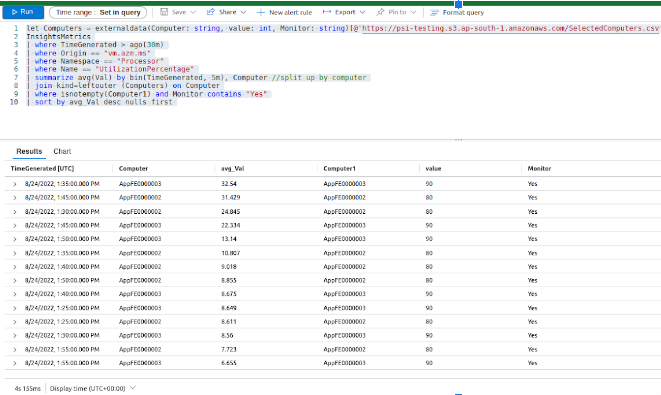Click the Share icon
Viewport: 661px width, 395px height.
(211, 12)
